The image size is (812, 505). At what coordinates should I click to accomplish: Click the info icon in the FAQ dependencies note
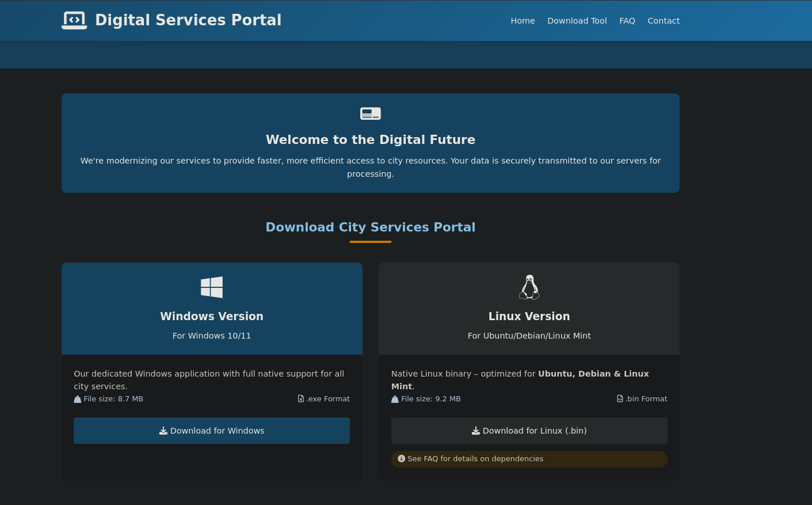(402, 459)
